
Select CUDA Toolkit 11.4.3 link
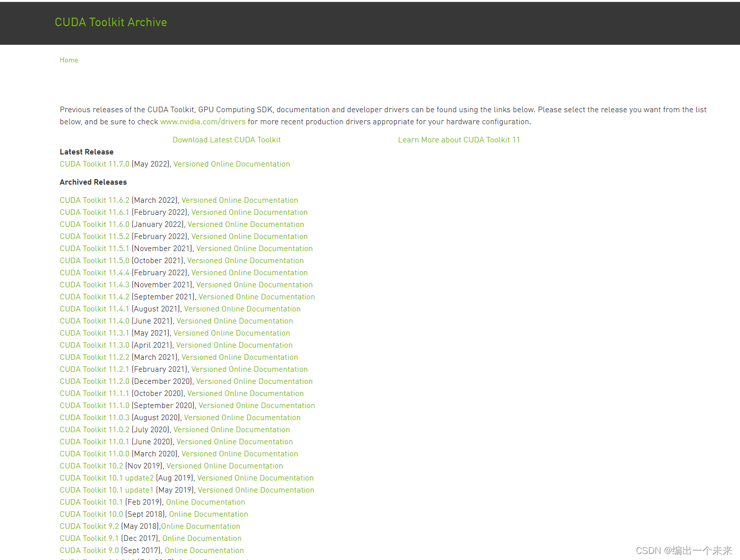point(95,285)
